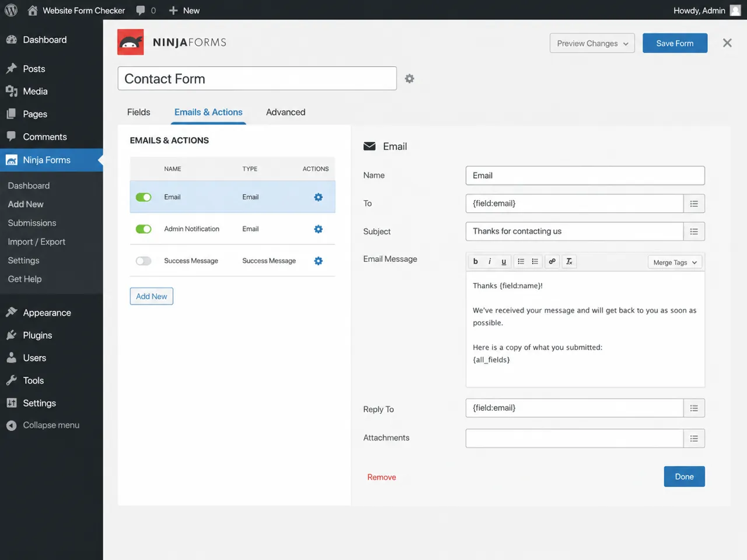Screen dimensions: 747x560
Task: Toggle underline in email message editor
Action: (x=504, y=261)
